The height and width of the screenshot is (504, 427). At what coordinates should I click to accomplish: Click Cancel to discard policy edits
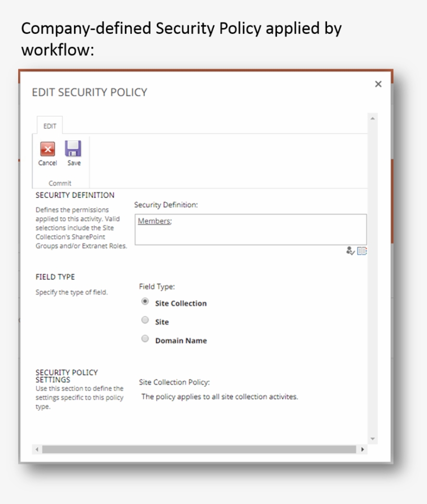[47, 154]
